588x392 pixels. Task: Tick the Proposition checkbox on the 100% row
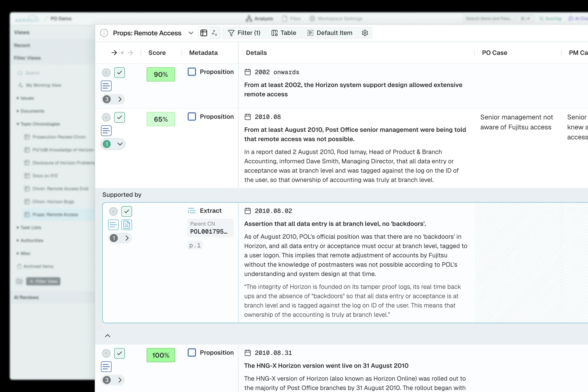(x=192, y=353)
